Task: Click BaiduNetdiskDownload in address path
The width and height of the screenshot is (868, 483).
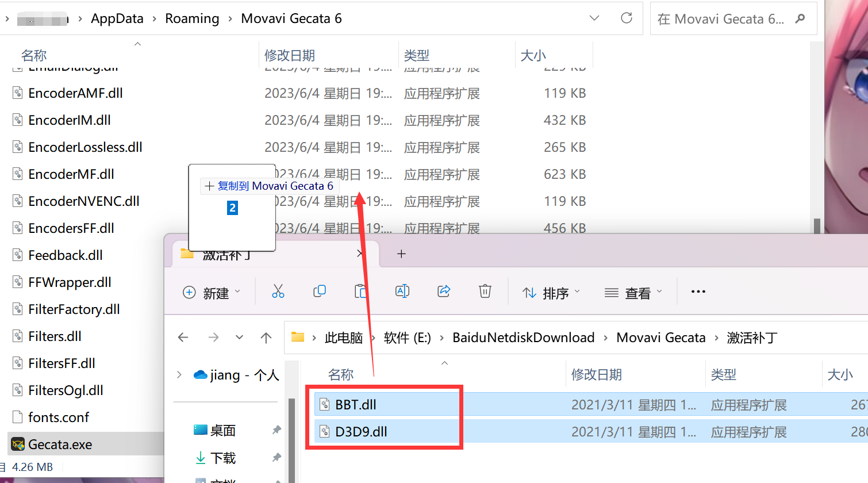Action: (x=523, y=338)
